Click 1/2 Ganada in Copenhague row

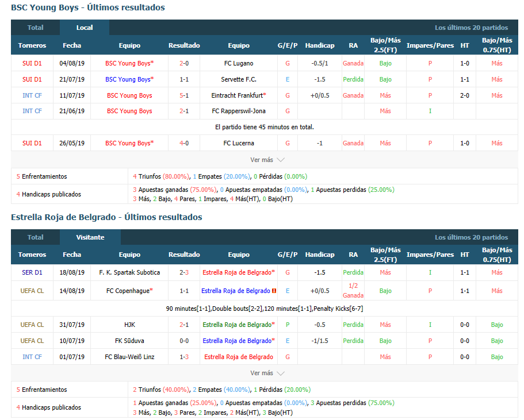[353, 291]
